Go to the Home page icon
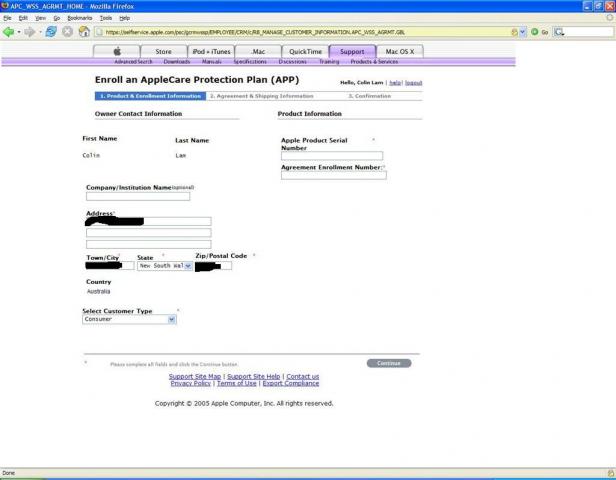The width and height of the screenshot is (616, 480). (84, 32)
